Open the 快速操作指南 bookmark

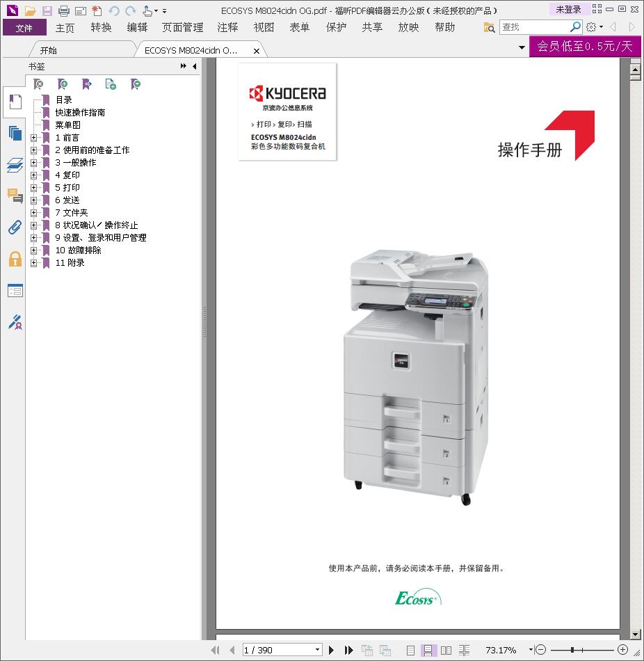click(x=80, y=113)
